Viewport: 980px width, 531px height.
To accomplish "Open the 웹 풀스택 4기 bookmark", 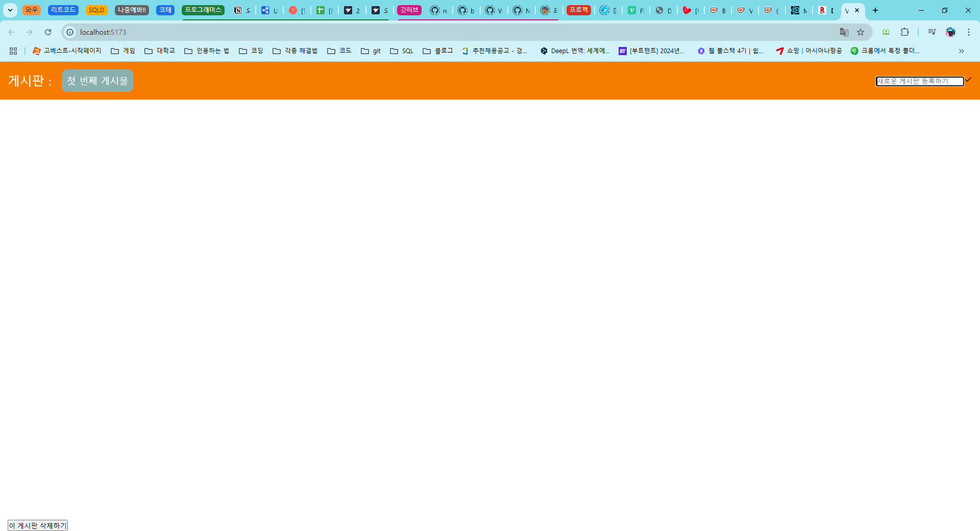I will (730, 51).
